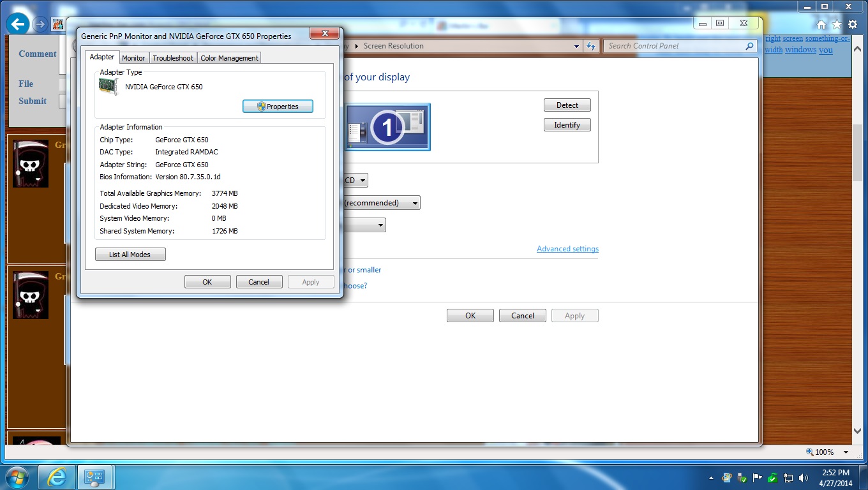Open the Troubleshoot tab
Image resolution: width=868 pixels, height=490 pixels.
click(x=173, y=58)
